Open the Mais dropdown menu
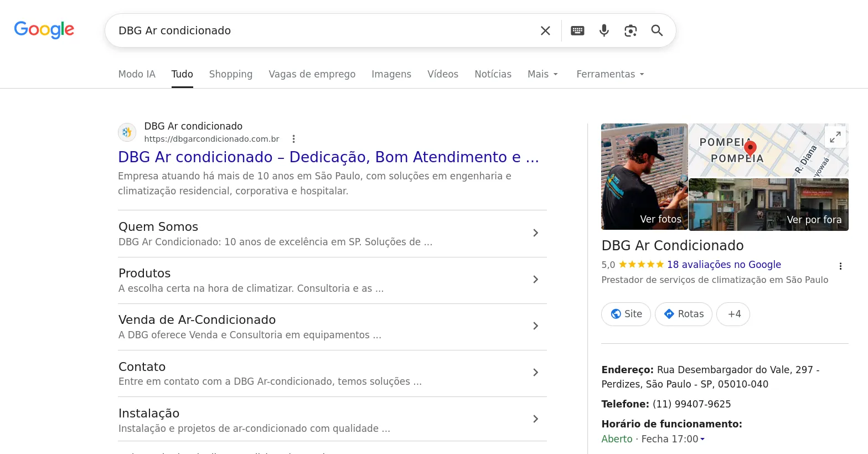Image resolution: width=868 pixels, height=454 pixels. coord(543,74)
